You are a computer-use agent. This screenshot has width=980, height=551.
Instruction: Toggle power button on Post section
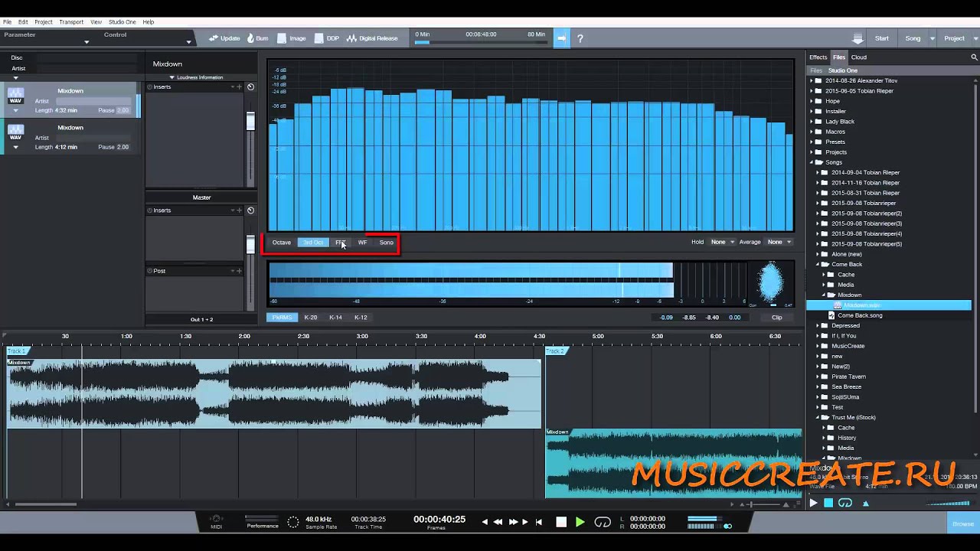pyautogui.click(x=150, y=271)
